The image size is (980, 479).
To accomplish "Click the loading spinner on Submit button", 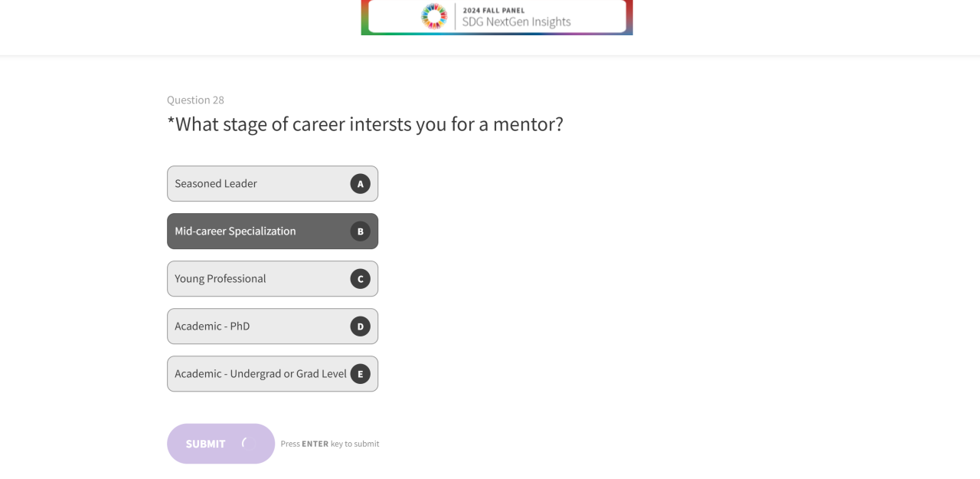I will (245, 443).
